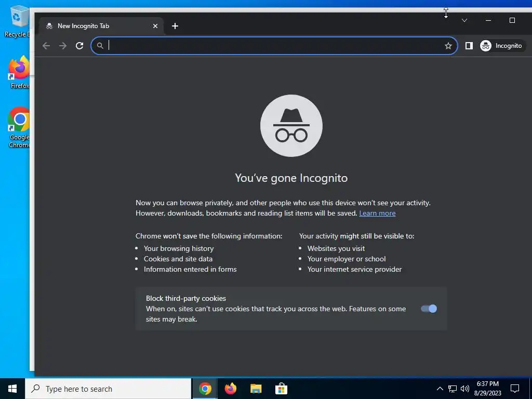Screen dimensions: 532x399
Task: Reload the incognito page
Action: coord(79,46)
